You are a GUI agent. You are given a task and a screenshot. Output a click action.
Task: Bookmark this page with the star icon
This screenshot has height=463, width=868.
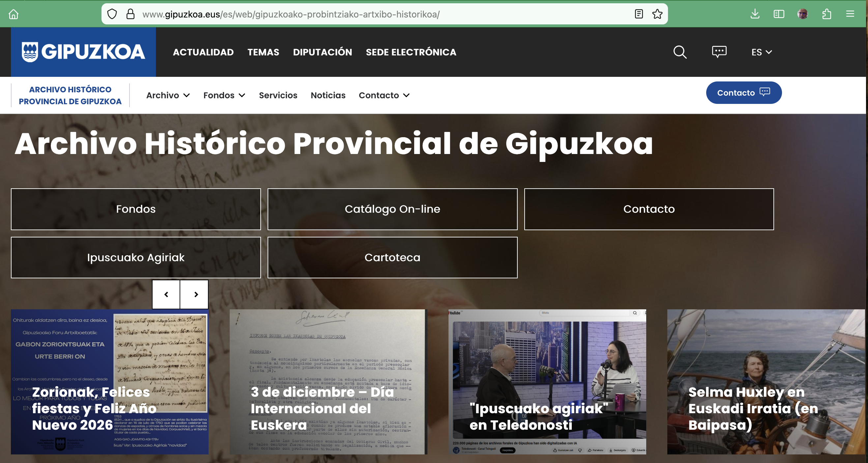657,14
